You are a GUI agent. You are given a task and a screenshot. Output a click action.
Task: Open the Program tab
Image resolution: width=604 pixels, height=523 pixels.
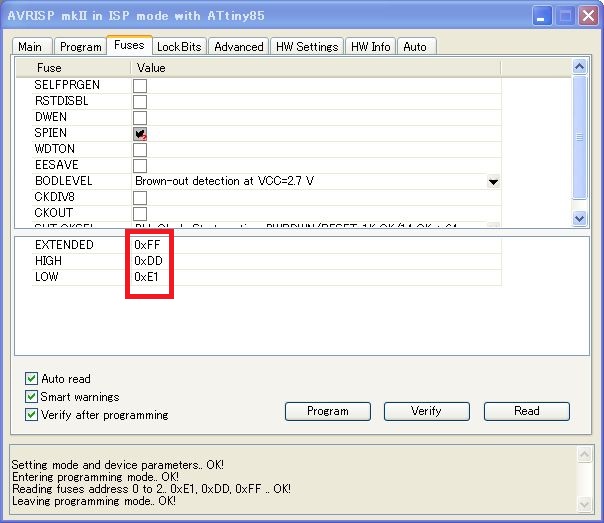[81, 47]
